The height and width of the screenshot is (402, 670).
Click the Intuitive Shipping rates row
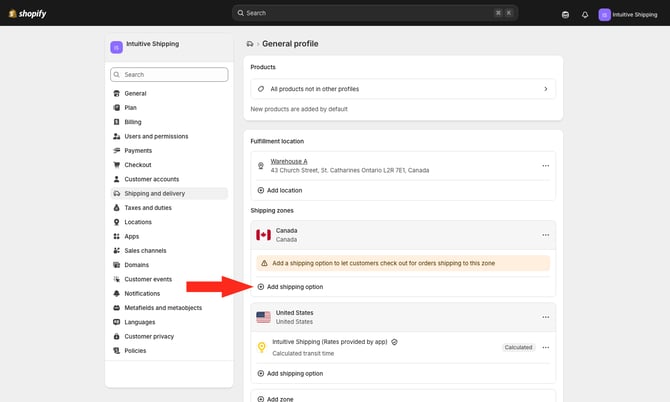[x=403, y=348]
